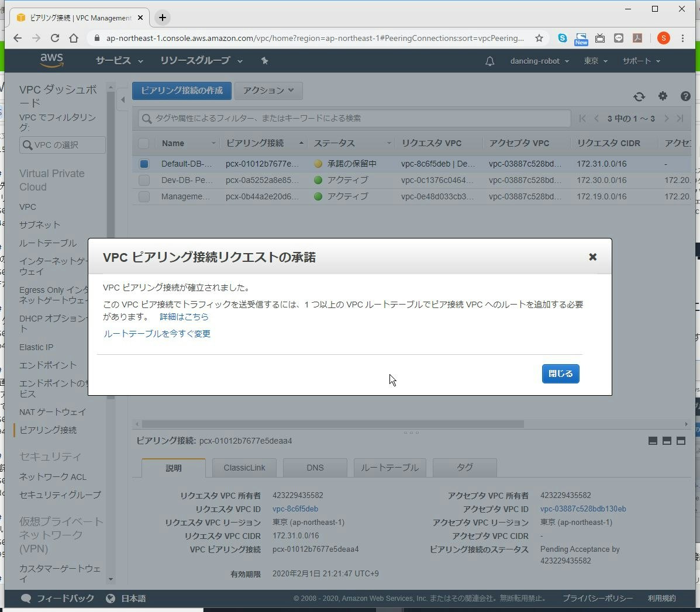This screenshot has height=612, width=700.
Task: Expand the サービス services dropdown
Action: (119, 61)
